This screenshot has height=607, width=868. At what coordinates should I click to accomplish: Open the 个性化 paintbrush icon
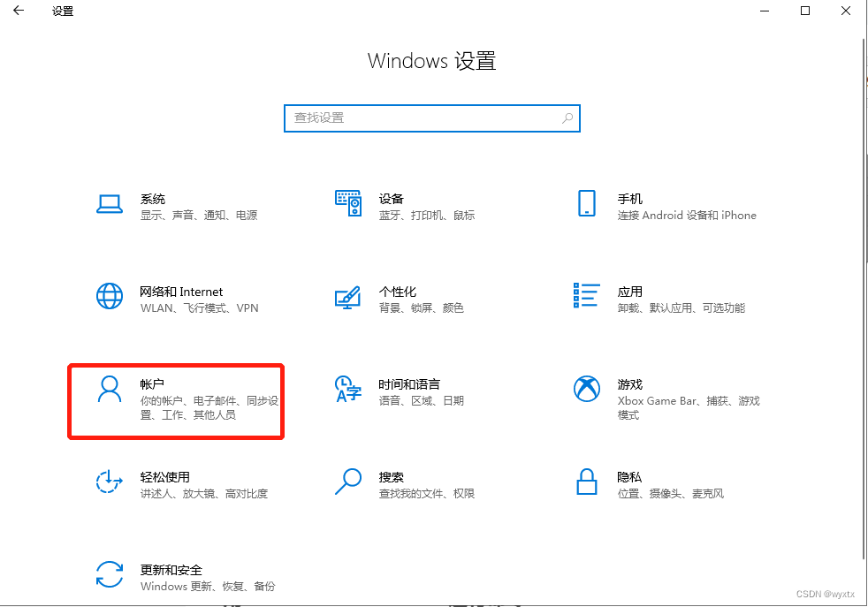pyautogui.click(x=348, y=297)
